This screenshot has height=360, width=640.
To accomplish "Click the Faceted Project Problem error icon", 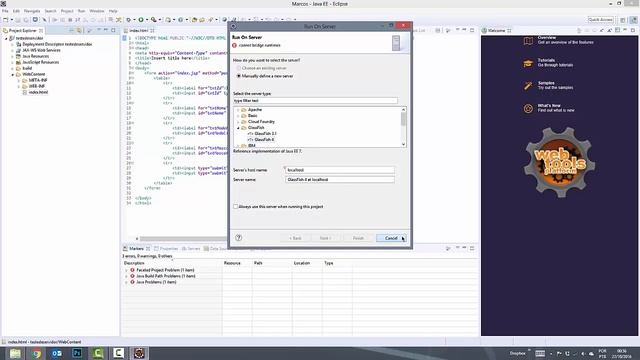I will (x=132, y=270).
